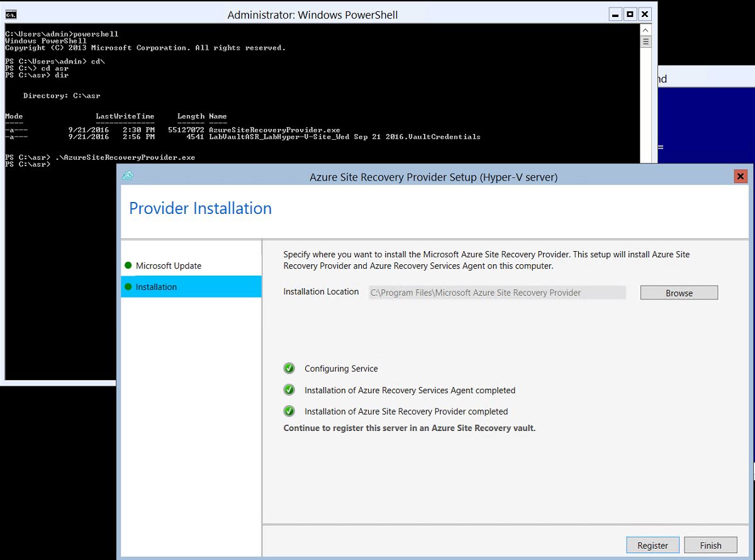Click the green bullet beside Microsoft Update
755x560 pixels.
pyautogui.click(x=128, y=266)
